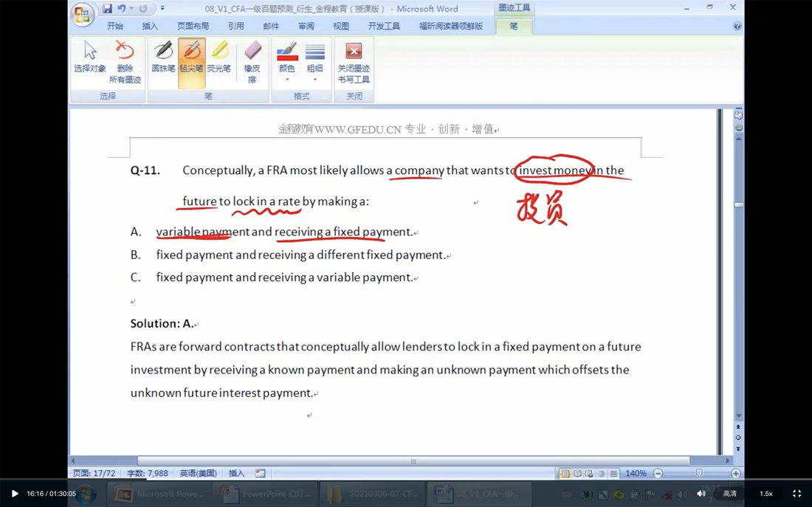
Task: Toggle video mute speaker icon
Action: pos(701,494)
